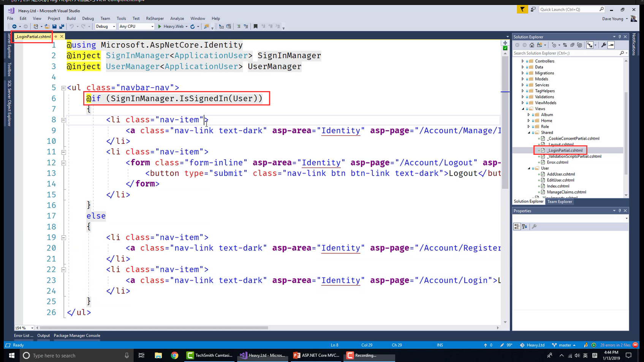This screenshot has height=362, width=644.
Task: Click the master branch indicator
Action: pyautogui.click(x=565, y=345)
